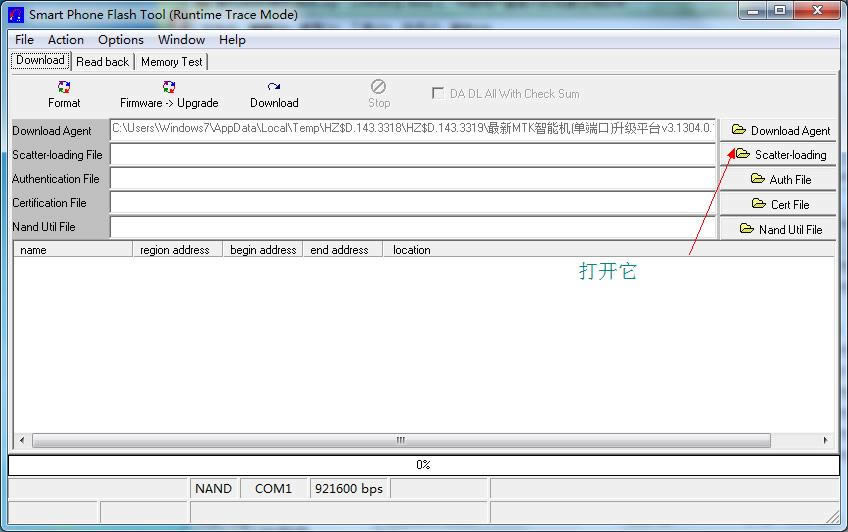This screenshot has height=532, width=848.
Task: Open the Options menu
Action: point(120,40)
